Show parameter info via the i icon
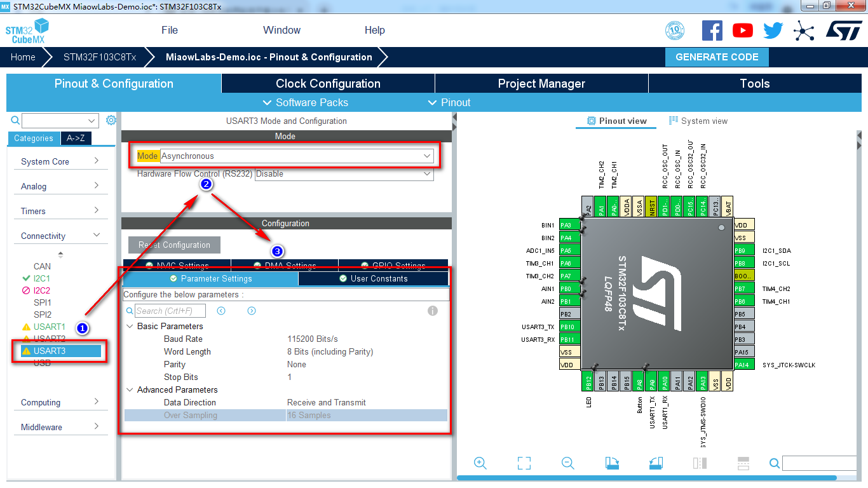The height and width of the screenshot is (488, 868). (433, 311)
